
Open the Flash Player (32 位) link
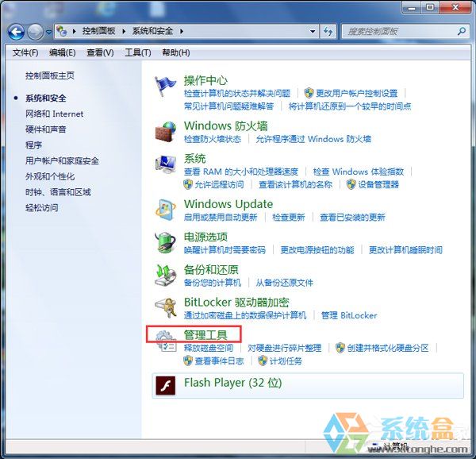(232, 383)
